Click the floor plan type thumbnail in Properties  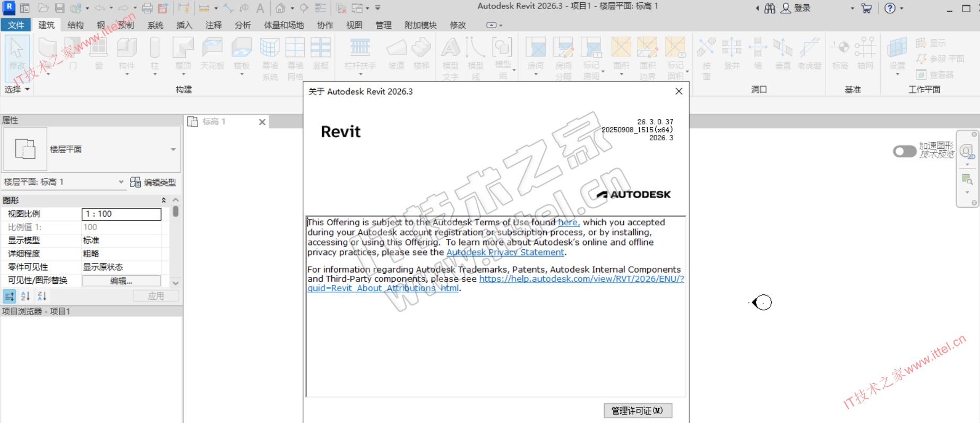(25, 149)
